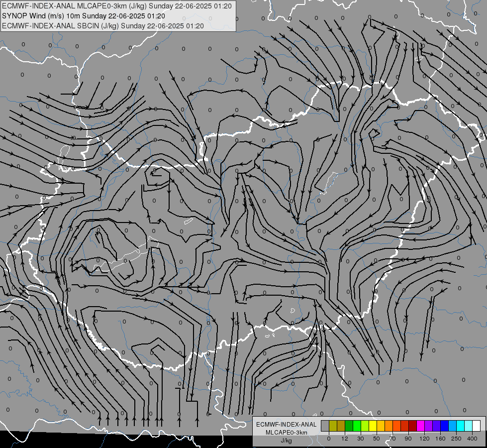The height and width of the screenshot is (448, 487).
Task: Click the legend scale value 90
Action: pyautogui.click(x=408, y=439)
